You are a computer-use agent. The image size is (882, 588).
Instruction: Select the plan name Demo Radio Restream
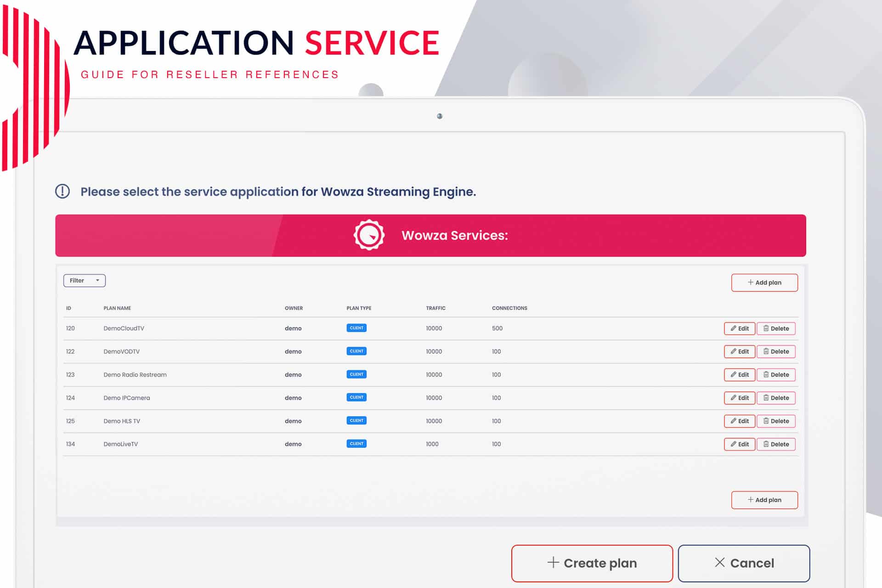click(135, 375)
